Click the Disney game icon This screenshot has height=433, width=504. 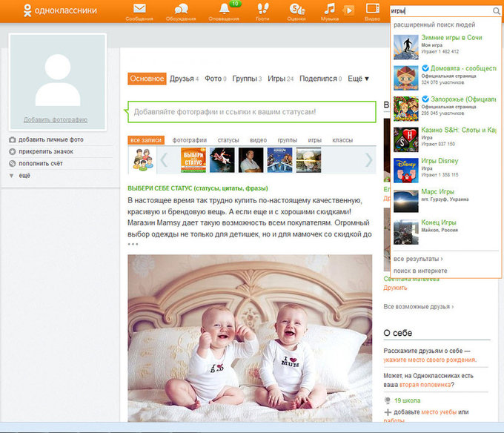(406, 171)
